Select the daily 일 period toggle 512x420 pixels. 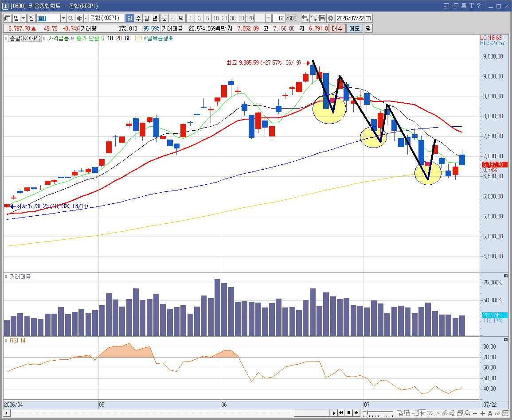pyautogui.click(x=129, y=18)
